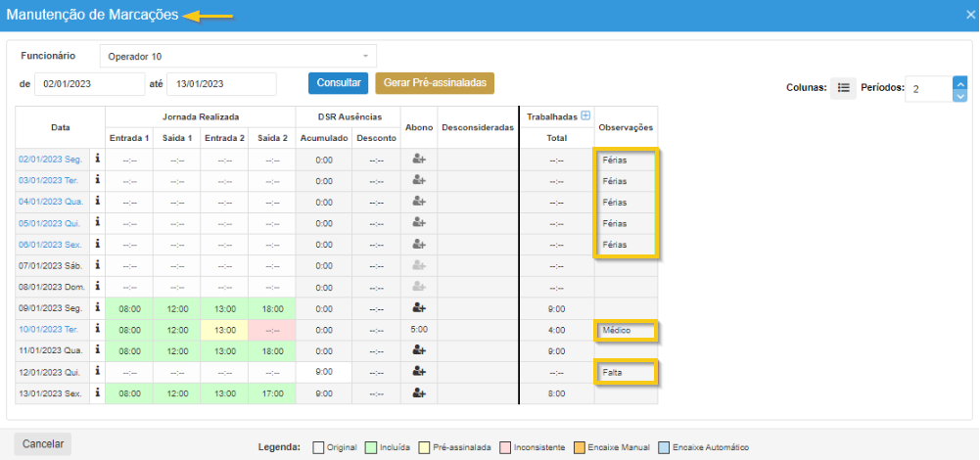The height and width of the screenshot is (460, 980).
Task: Close the Manutenção de Marcações dialog
Action: 963,16
